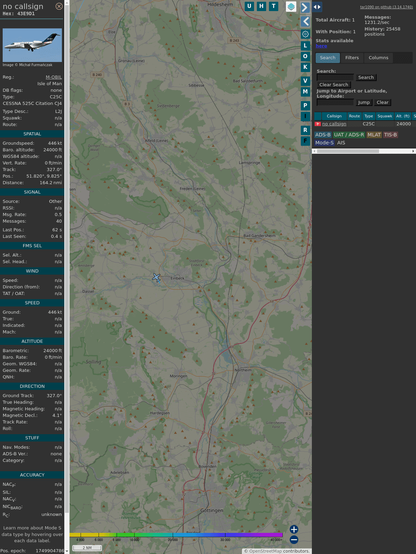Zoom in using the plus button
The height and width of the screenshot is (554, 416).
coord(294,529)
